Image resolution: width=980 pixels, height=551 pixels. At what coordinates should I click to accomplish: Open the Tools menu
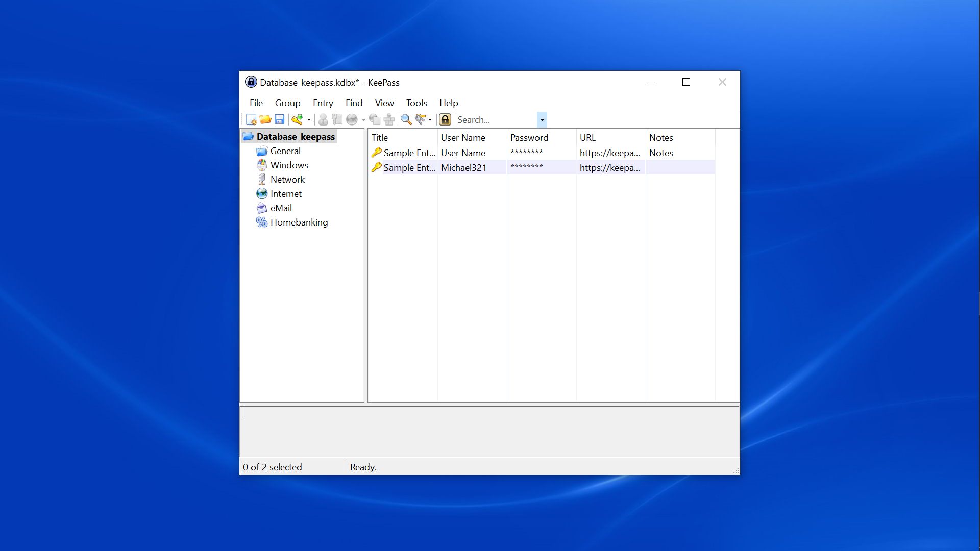pos(416,103)
